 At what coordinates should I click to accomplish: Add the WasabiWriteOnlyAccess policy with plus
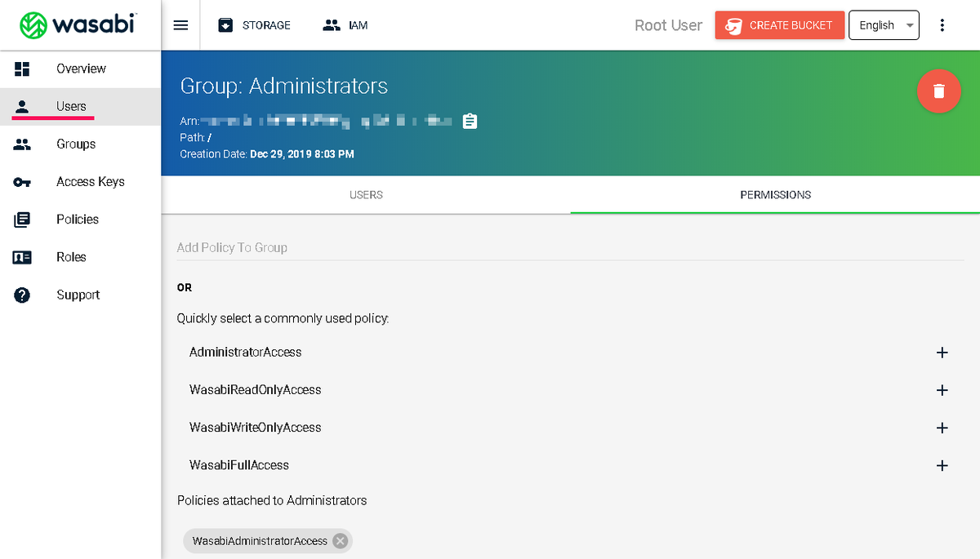pyautogui.click(x=942, y=428)
